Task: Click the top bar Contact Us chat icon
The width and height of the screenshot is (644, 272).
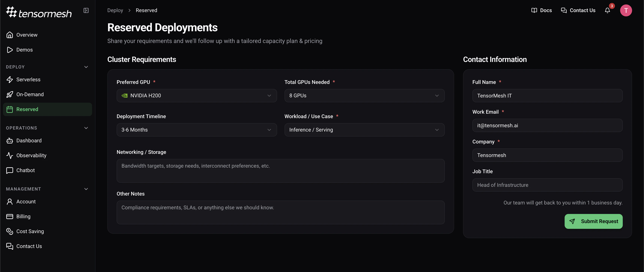Action: click(x=563, y=10)
